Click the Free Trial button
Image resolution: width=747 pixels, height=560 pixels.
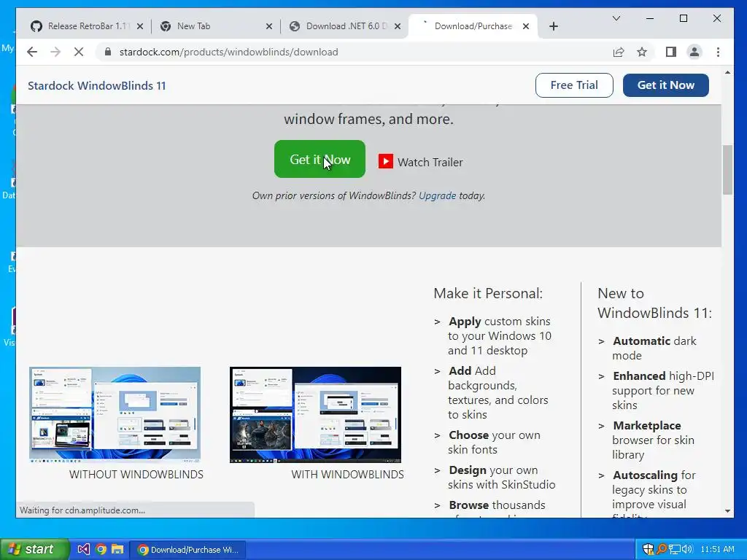[x=574, y=85]
